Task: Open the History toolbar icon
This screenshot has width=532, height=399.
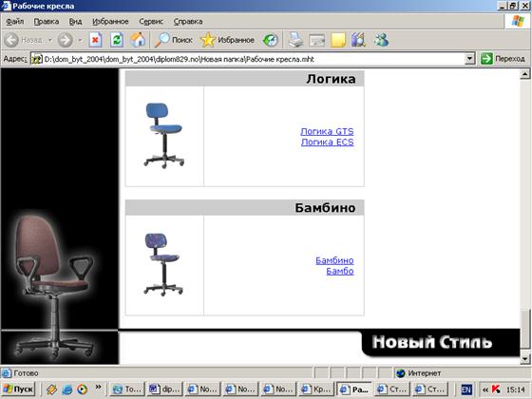Action: (x=271, y=40)
